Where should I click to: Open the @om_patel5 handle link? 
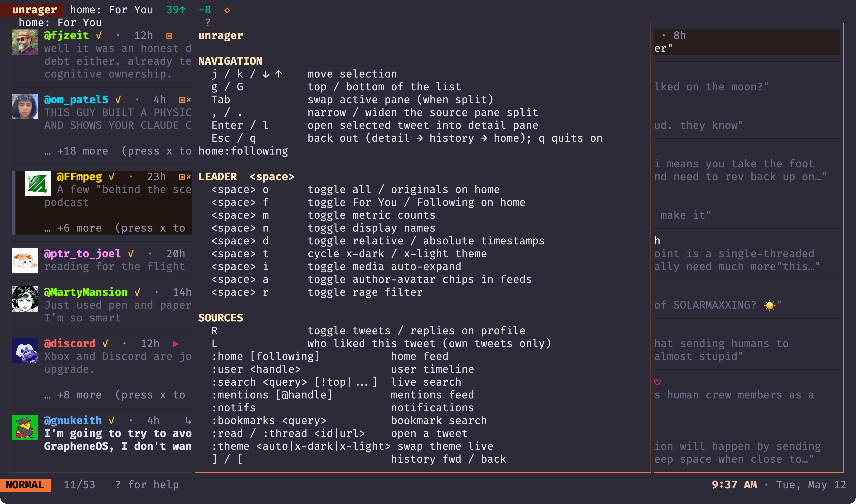76,100
